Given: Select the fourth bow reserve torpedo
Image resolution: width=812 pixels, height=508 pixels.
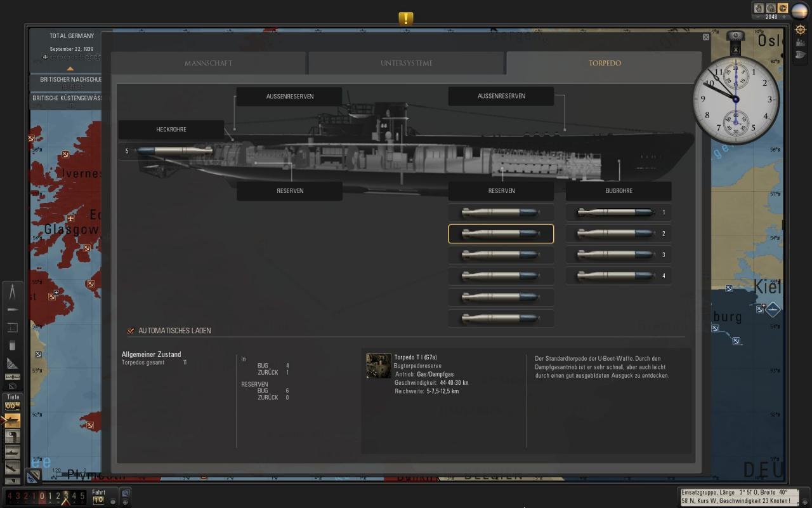Looking at the screenshot, I should point(501,276).
